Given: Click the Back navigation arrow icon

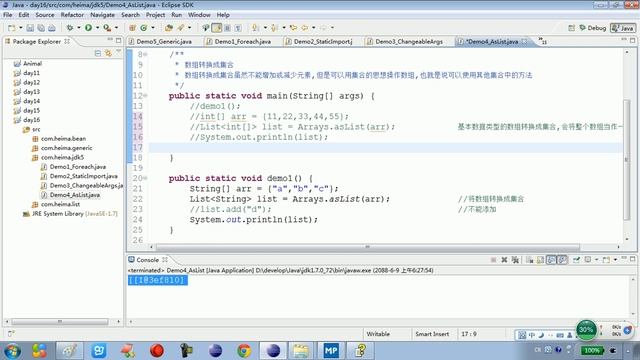Looking at the screenshot, I should [x=304, y=28].
